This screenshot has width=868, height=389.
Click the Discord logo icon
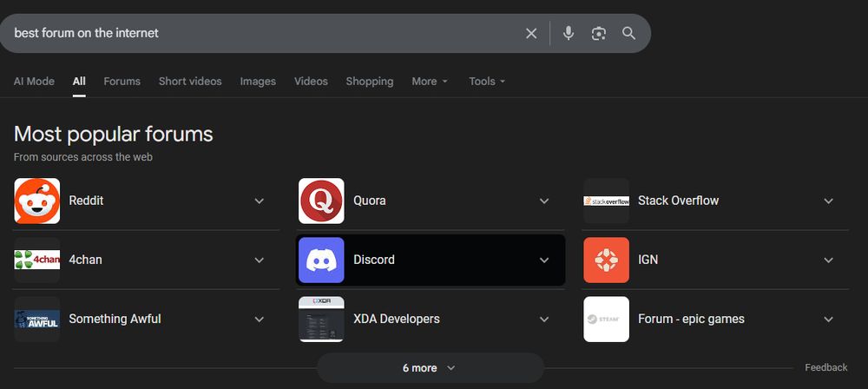coord(321,260)
